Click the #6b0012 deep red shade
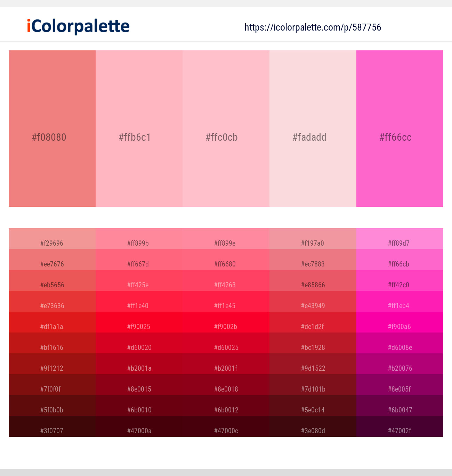This screenshot has width=452, height=476. pos(226,410)
